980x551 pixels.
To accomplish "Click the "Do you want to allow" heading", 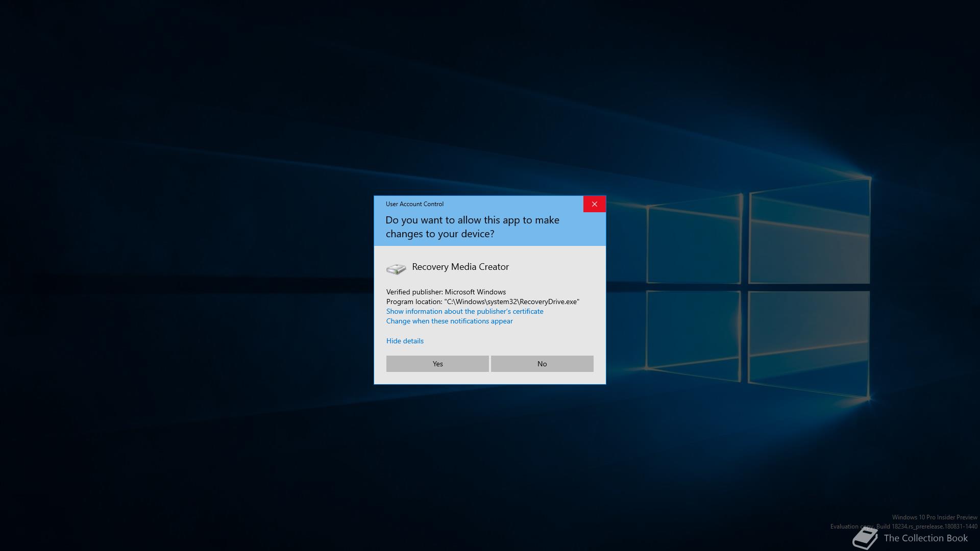I will click(472, 227).
